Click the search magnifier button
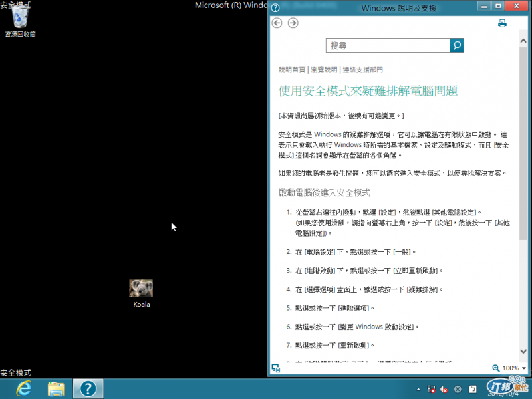Image resolution: width=532 pixels, height=399 pixels. (x=457, y=45)
